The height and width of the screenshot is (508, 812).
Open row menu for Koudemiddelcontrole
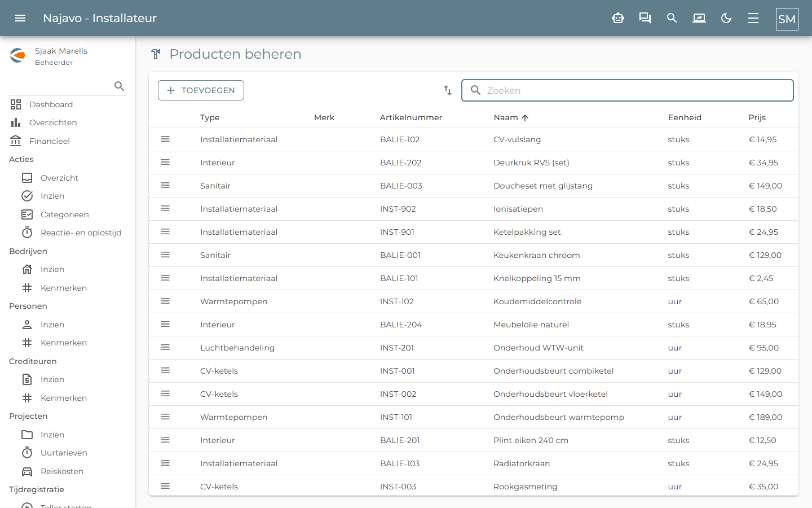click(165, 301)
